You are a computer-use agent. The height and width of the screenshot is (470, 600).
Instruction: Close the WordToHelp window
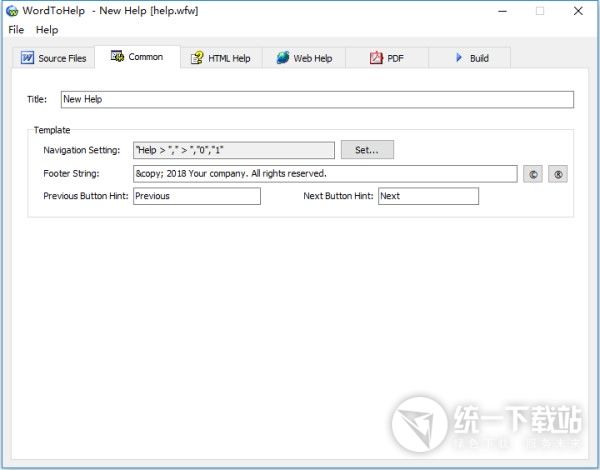point(580,11)
